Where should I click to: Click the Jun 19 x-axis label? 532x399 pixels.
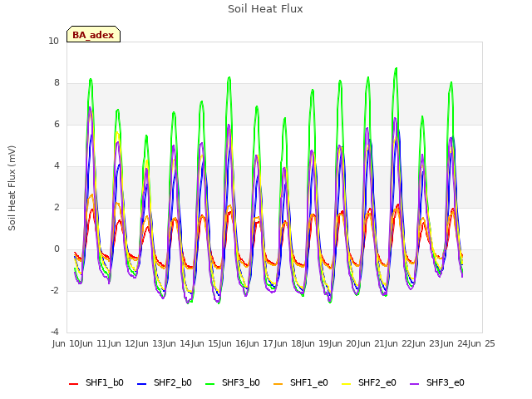316,343
